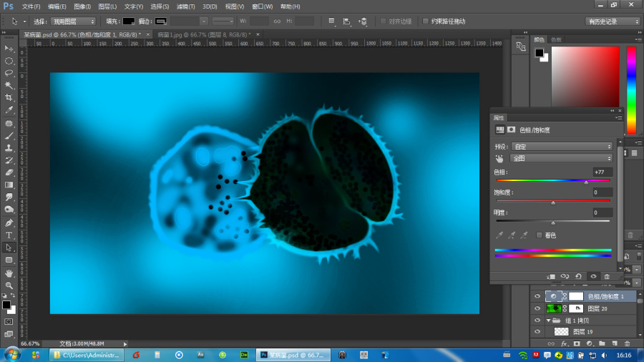Click the layer style fx button
Viewport: 644px width, 362px height.
(x=564, y=343)
